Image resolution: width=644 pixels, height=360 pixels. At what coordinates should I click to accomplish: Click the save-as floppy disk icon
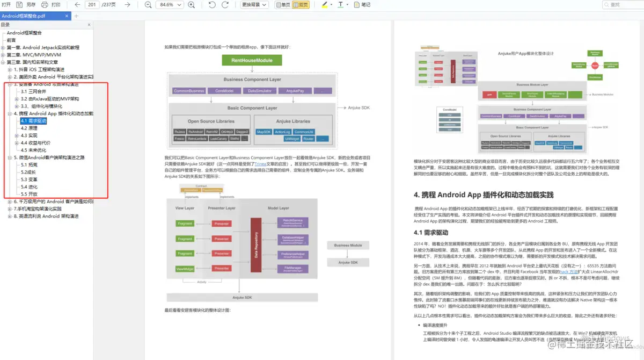pyautogui.click(x=19, y=5)
